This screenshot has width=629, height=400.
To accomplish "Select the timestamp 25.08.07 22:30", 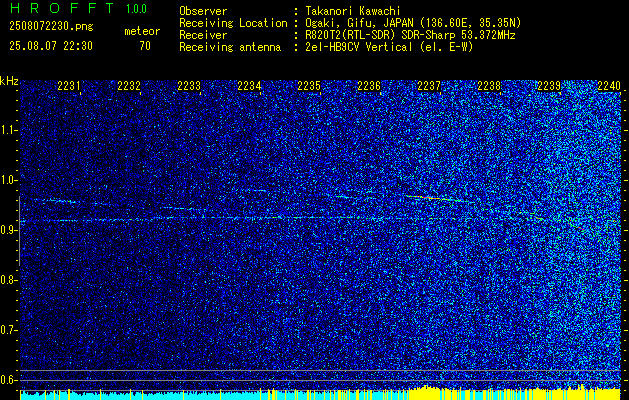I will coord(51,46).
